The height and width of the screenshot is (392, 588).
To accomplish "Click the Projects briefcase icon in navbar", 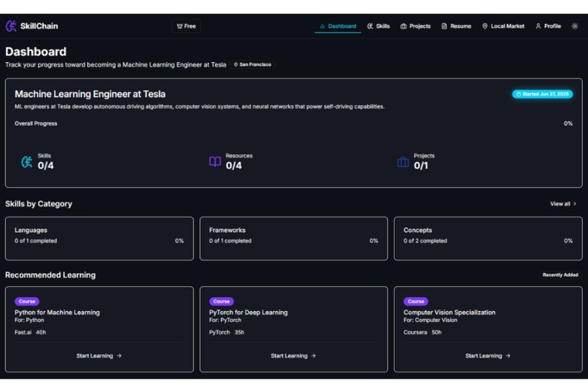I will coord(403,26).
